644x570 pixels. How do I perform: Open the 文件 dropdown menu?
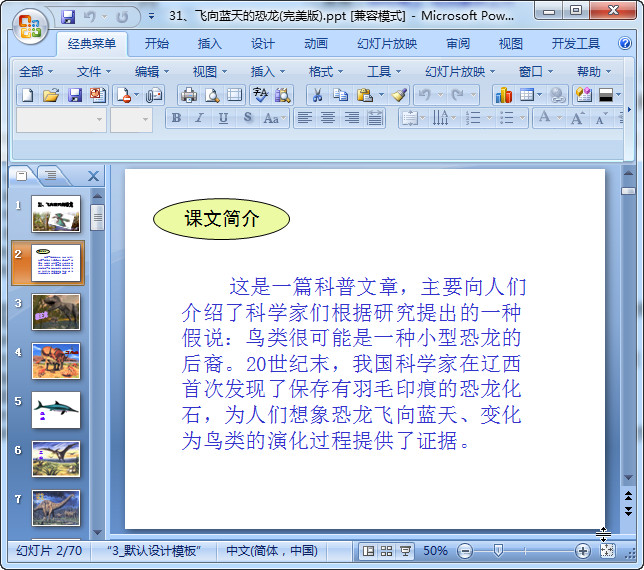click(94, 72)
